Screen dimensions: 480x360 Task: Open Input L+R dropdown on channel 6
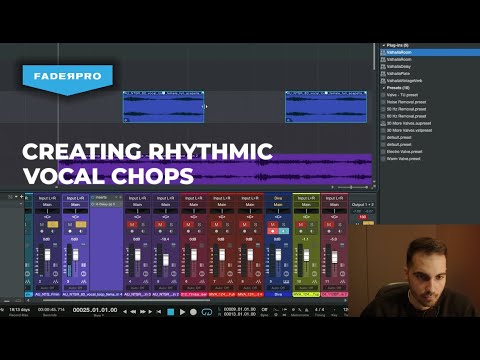point(194,198)
